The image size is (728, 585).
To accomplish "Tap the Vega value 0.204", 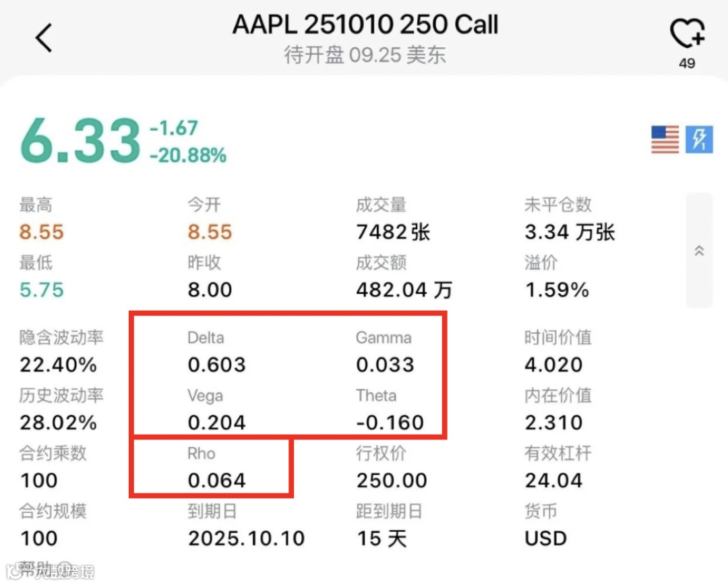I will coord(217,423).
